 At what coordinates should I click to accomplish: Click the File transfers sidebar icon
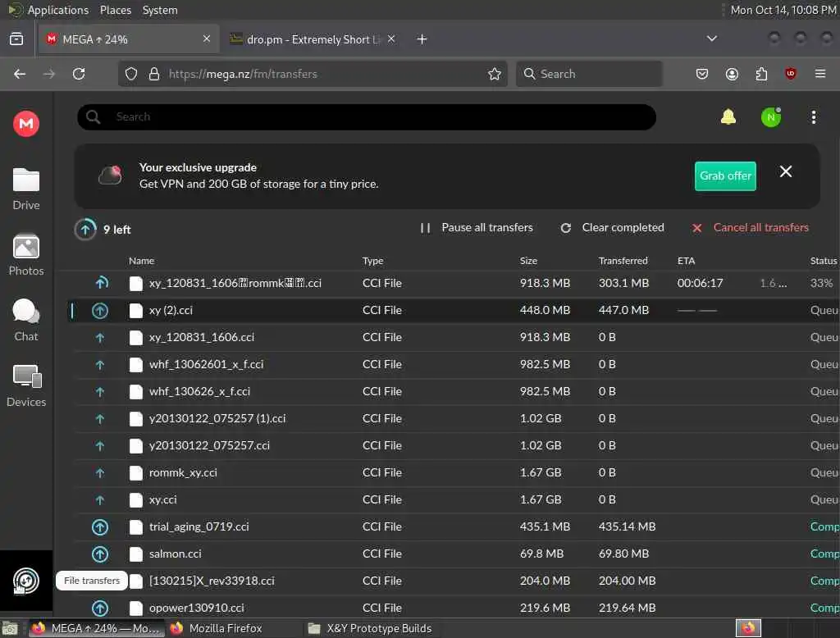(25, 581)
